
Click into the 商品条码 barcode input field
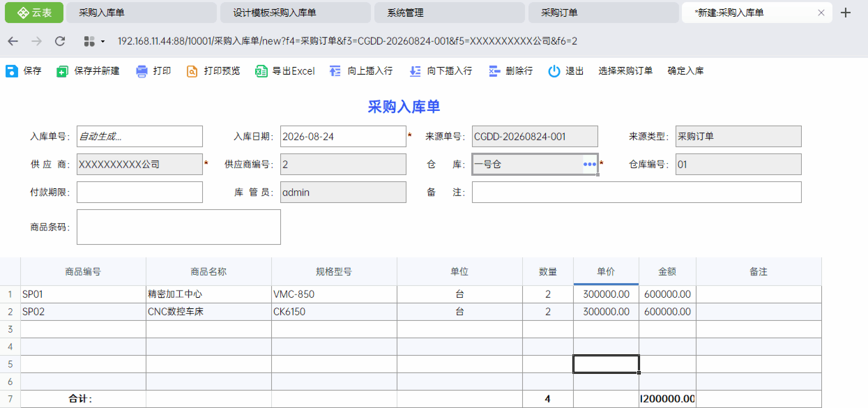pyautogui.click(x=178, y=227)
